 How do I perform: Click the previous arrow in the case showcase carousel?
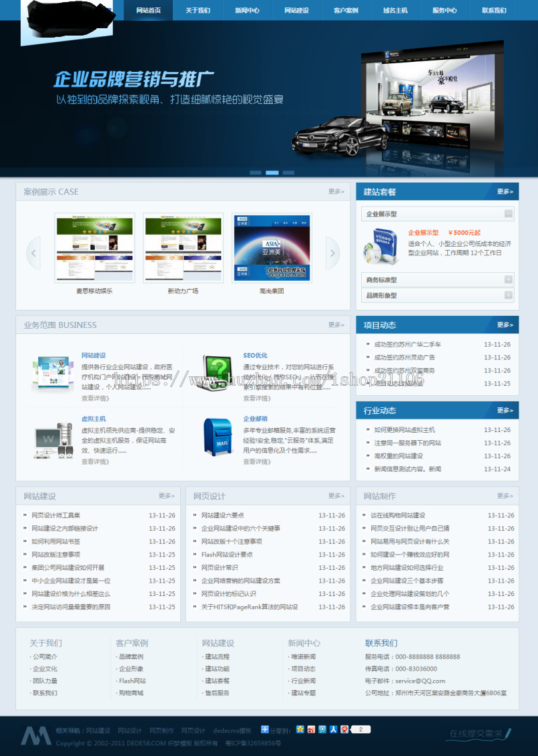[x=34, y=253]
